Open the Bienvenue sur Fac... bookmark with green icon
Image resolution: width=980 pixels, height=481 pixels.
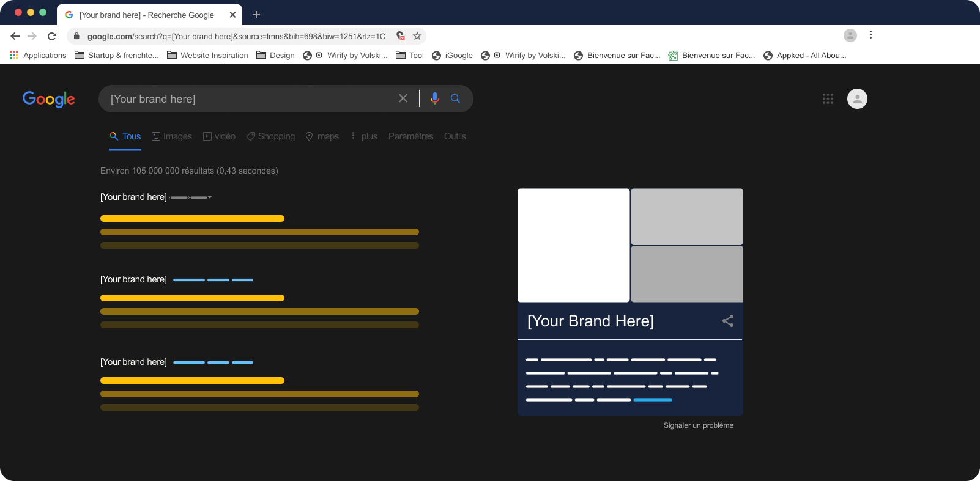711,55
